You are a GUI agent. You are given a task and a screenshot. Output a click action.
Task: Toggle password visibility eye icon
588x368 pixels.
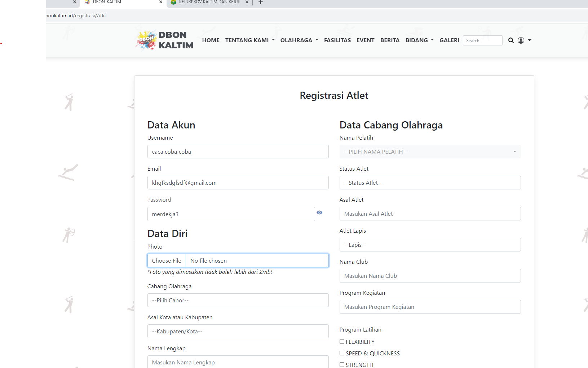319,213
